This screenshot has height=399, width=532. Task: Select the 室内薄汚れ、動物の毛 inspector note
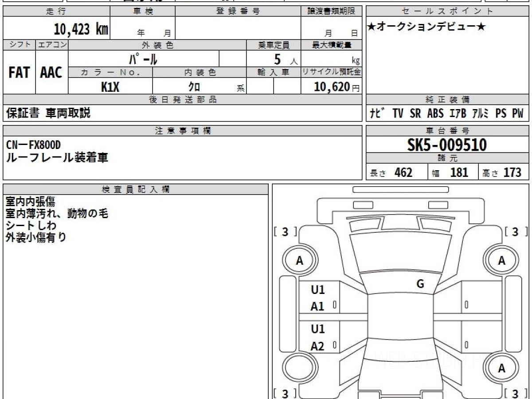pos(57,214)
